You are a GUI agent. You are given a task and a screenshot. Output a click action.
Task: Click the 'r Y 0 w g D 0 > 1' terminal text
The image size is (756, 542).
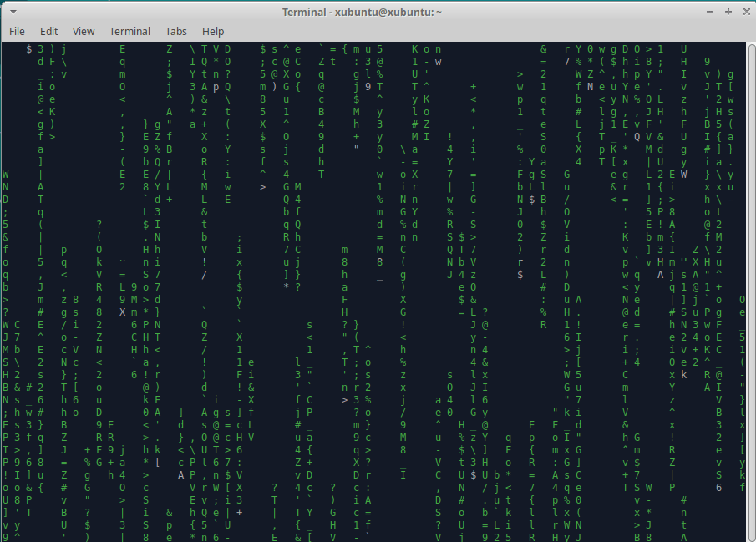[x=613, y=49]
